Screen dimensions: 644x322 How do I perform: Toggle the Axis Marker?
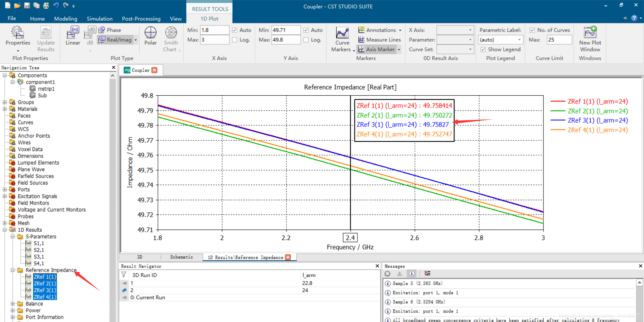[x=377, y=49]
